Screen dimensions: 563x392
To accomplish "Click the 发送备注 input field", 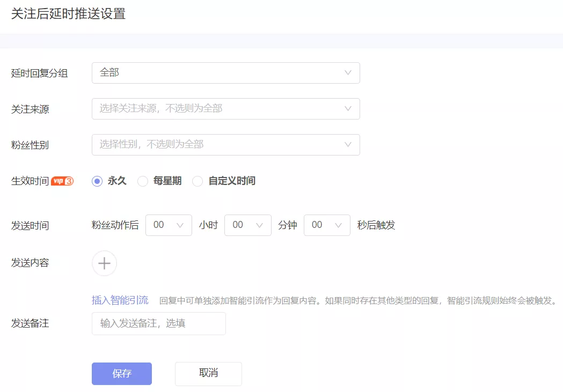I will point(158,323).
